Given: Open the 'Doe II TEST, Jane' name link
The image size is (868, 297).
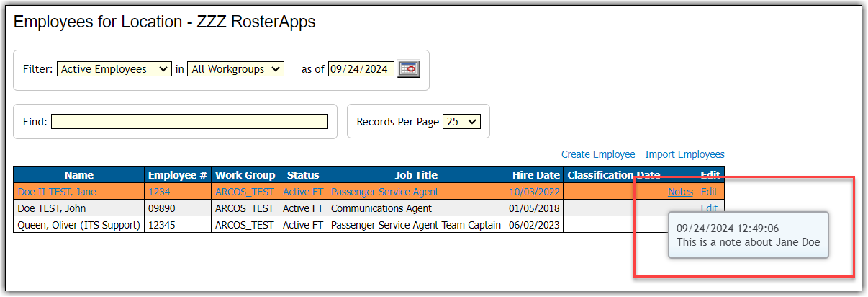Looking at the screenshot, I should [57, 192].
